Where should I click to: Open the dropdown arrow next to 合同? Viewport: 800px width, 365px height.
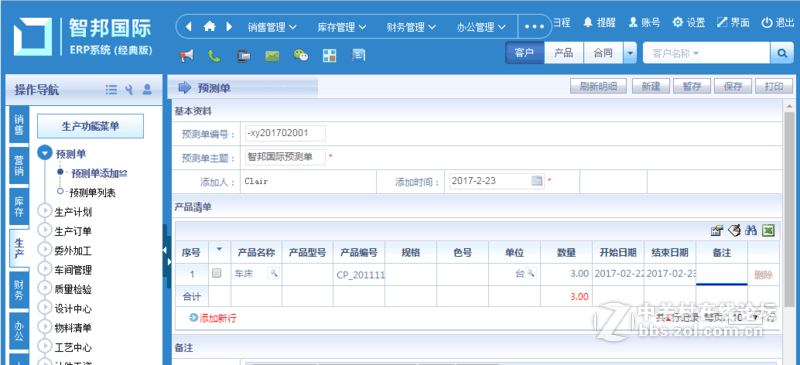point(631,53)
